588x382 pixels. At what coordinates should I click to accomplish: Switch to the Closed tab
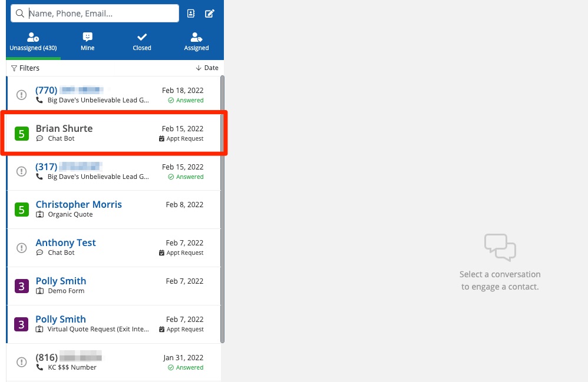(142, 42)
